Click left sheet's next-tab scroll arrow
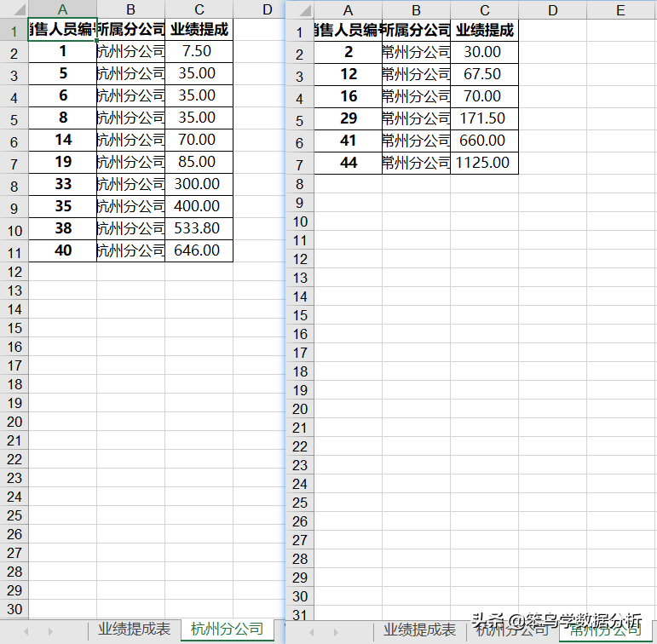Image resolution: width=657 pixels, height=644 pixels. (50, 631)
